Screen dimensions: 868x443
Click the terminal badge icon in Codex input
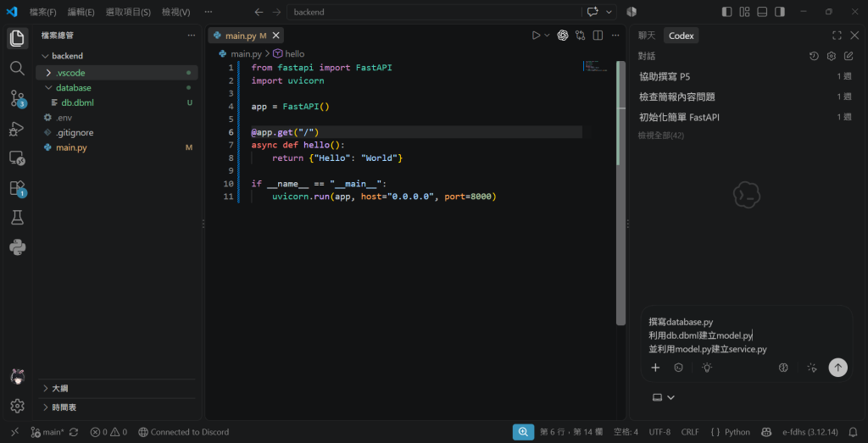point(679,368)
